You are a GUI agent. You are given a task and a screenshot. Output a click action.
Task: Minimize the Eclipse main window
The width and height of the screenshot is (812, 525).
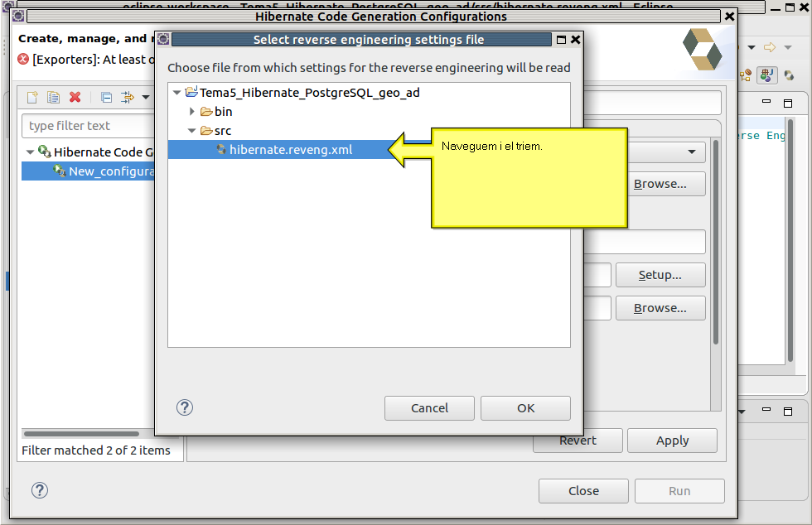(x=776, y=9)
